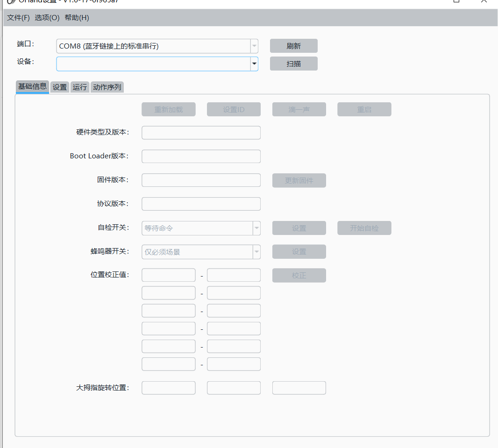Viewport: 498px width, 448px height.
Task: Click the 重新加载 button
Action: click(x=168, y=109)
